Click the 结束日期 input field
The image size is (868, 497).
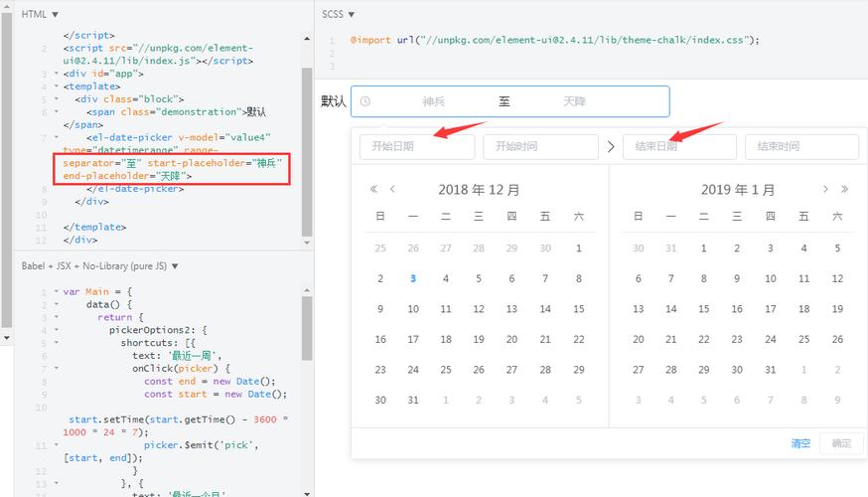(679, 147)
